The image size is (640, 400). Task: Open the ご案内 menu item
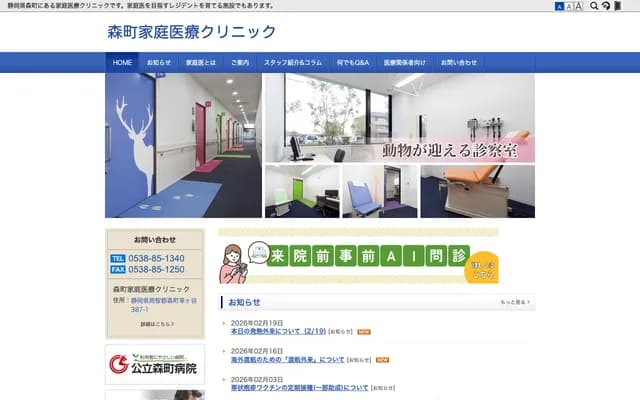click(x=240, y=62)
